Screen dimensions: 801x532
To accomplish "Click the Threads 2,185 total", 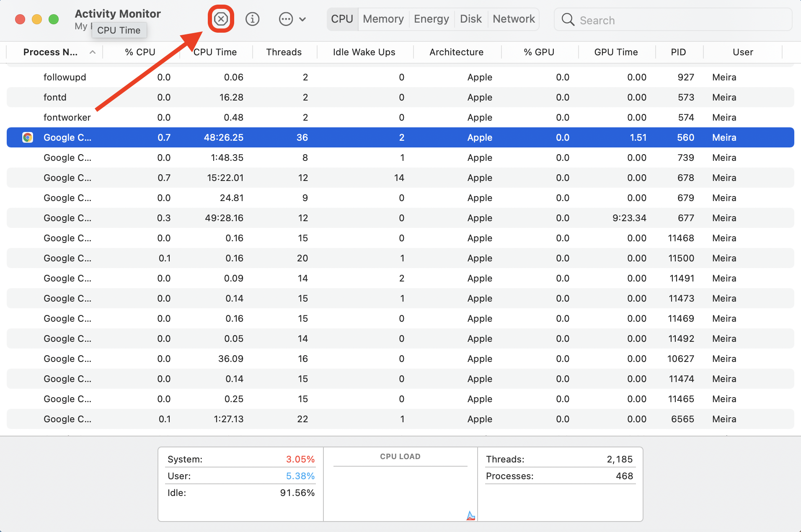I will [620, 459].
